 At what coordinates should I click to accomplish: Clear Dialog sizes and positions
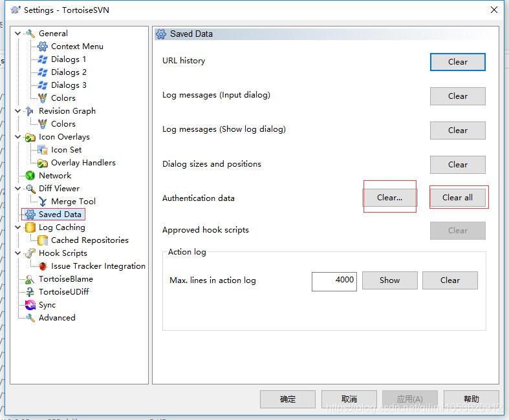pyautogui.click(x=458, y=165)
